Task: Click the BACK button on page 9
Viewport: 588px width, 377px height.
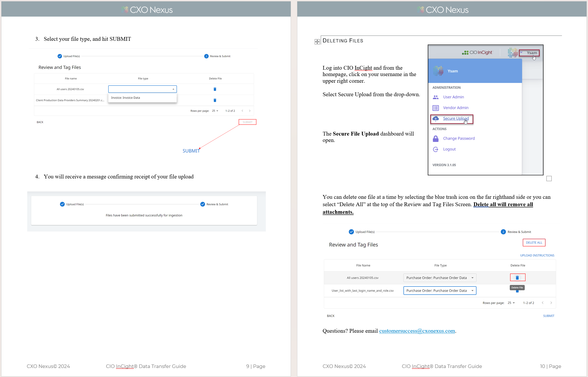Action: pos(40,122)
